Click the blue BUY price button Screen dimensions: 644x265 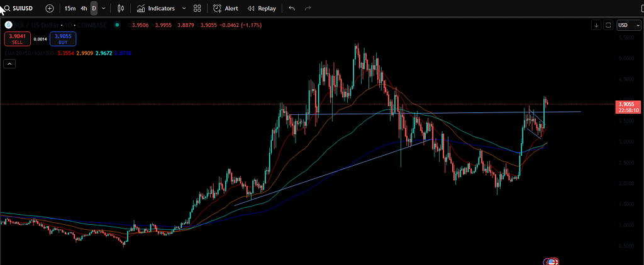click(x=64, y=39)
